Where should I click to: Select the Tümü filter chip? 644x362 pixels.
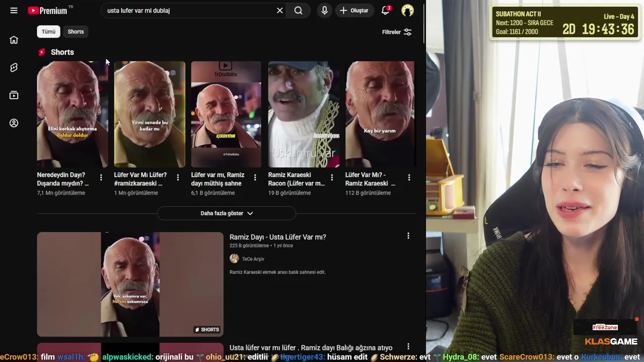(48, 32)
